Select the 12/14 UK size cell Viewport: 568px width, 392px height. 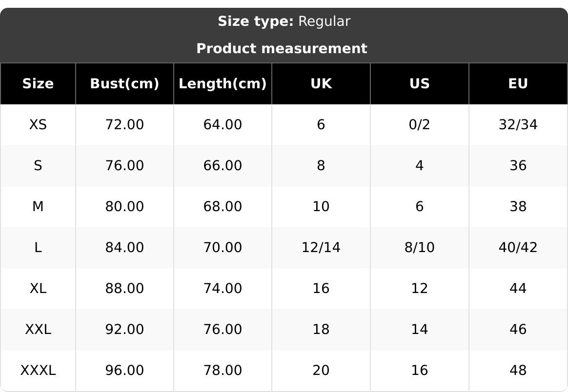click(x=321, y=248)
